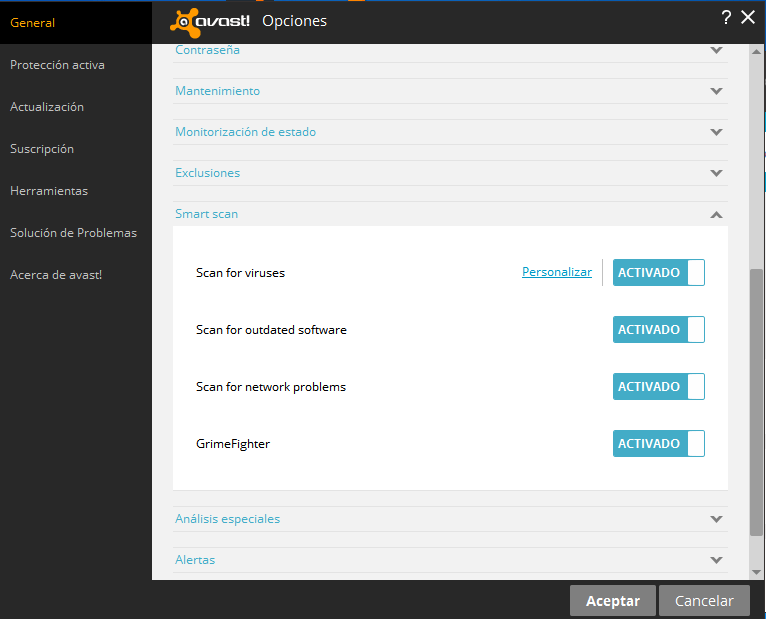The height and width of the screenshot is (619, 766).
Task: Go to the Actualización tab
Action: click(x=47, y=107)
